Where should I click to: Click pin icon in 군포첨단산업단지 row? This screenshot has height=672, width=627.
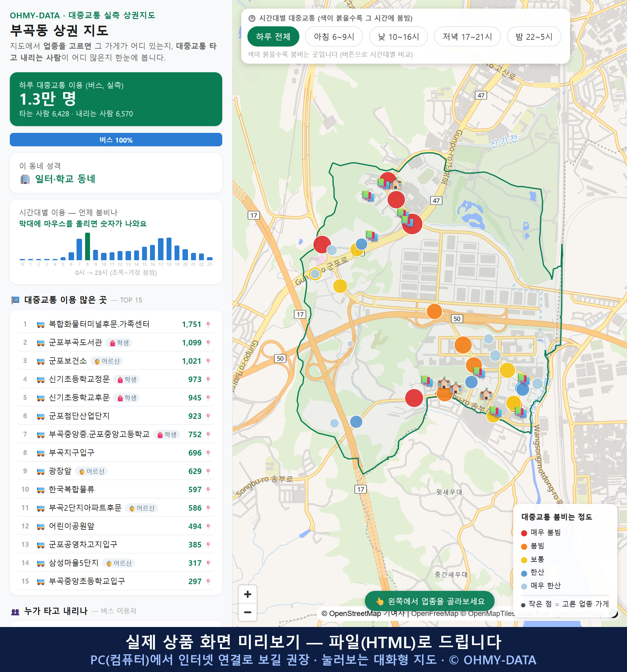(x=208, y=416)
